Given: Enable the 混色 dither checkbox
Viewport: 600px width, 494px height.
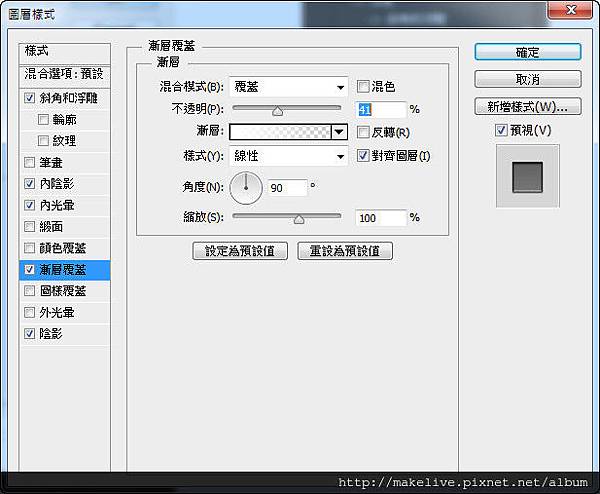Looking at the screenshot, I should coord(363,86).
